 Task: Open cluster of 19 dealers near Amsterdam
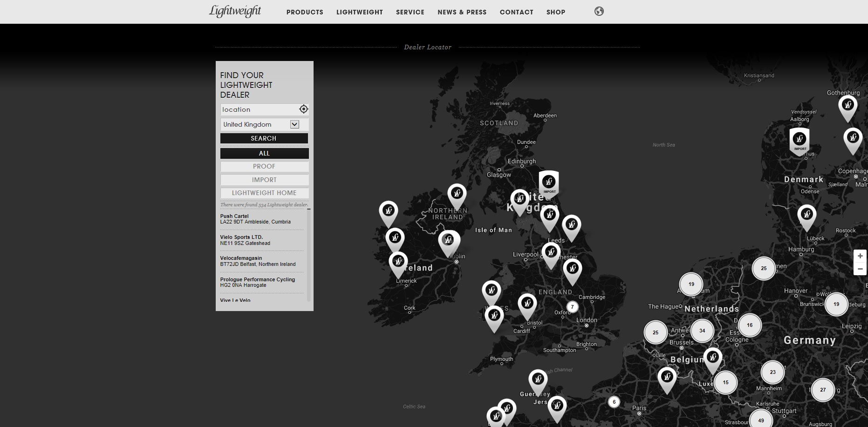[x=691, y=284]
